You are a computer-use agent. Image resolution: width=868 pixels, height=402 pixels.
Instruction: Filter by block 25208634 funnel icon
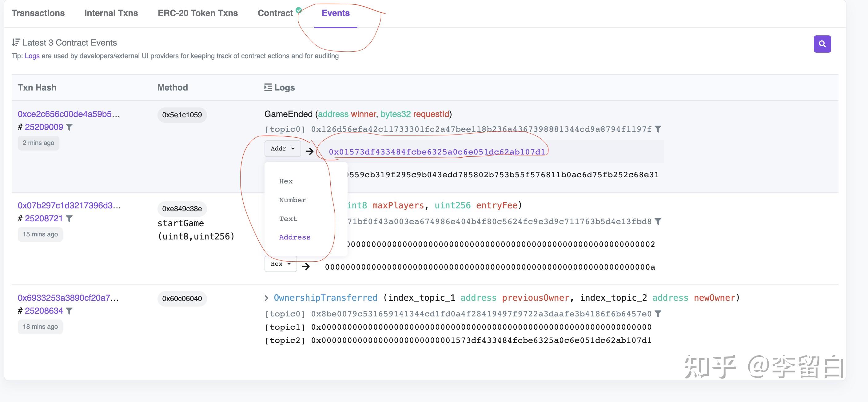pyautogui.click(x=69, y=311)
